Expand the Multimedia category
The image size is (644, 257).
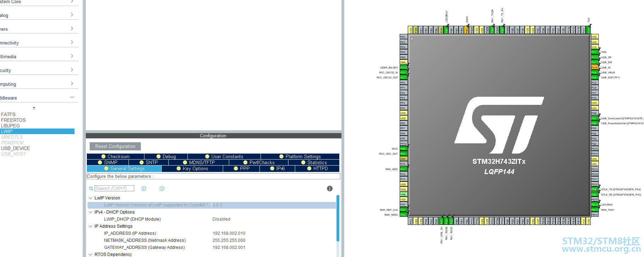point(72,56)
